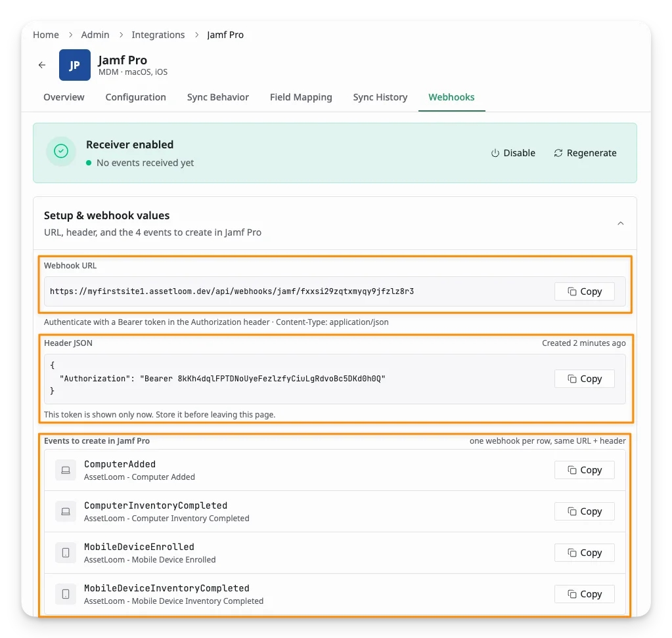The image size is (672, 638).
Task: Click the mobile icon beside MobileDeviceEnrolled
Action: click(66, 553)
